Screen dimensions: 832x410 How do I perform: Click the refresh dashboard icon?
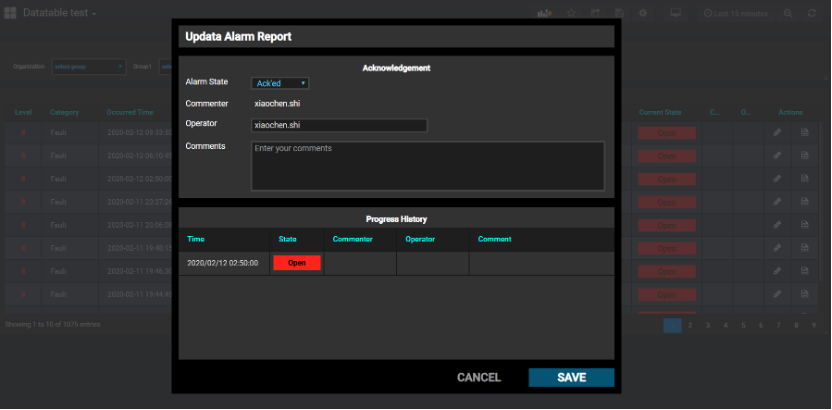(811, 13)
